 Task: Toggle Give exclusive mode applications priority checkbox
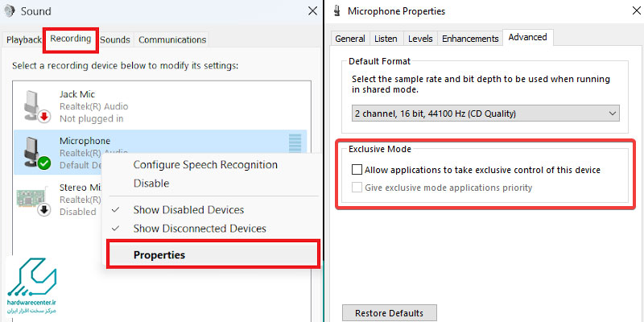357,188
